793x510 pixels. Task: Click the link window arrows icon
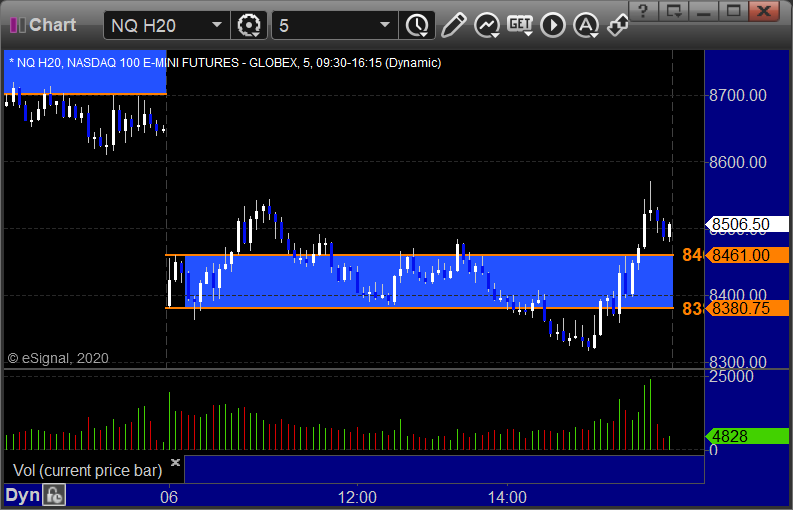(617, 25)
